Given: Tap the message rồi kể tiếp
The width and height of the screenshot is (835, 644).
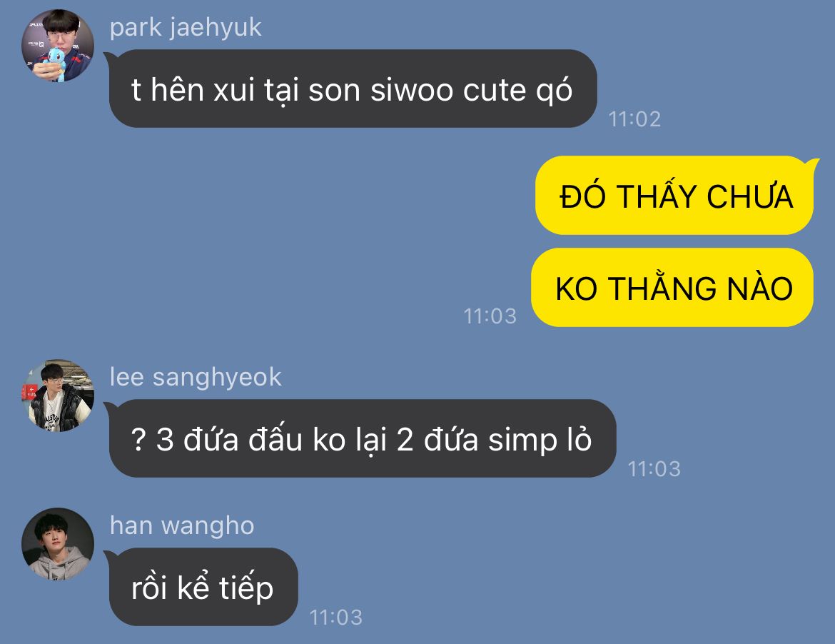Looking at the screenshot, I should pos(203,586).
